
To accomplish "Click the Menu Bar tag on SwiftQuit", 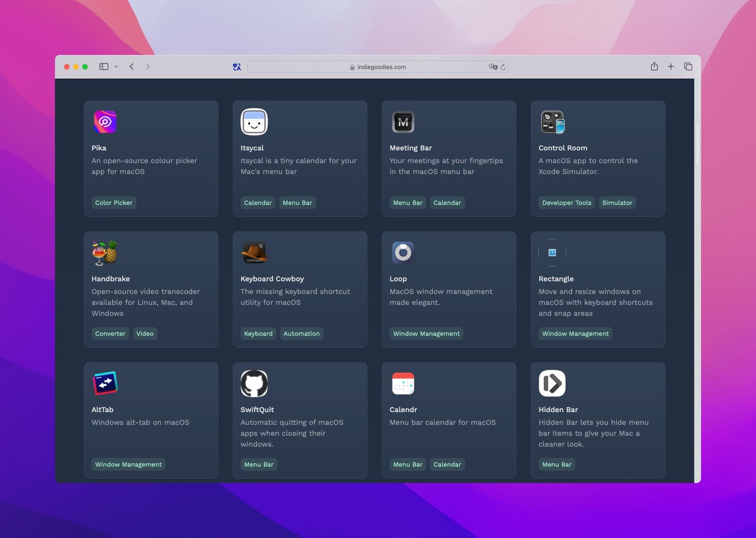I will pos(259,464).
